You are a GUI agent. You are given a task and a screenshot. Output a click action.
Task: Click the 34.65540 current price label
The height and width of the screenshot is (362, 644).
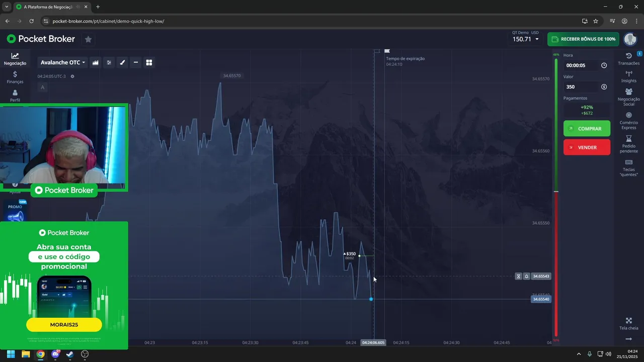point(541,299)
